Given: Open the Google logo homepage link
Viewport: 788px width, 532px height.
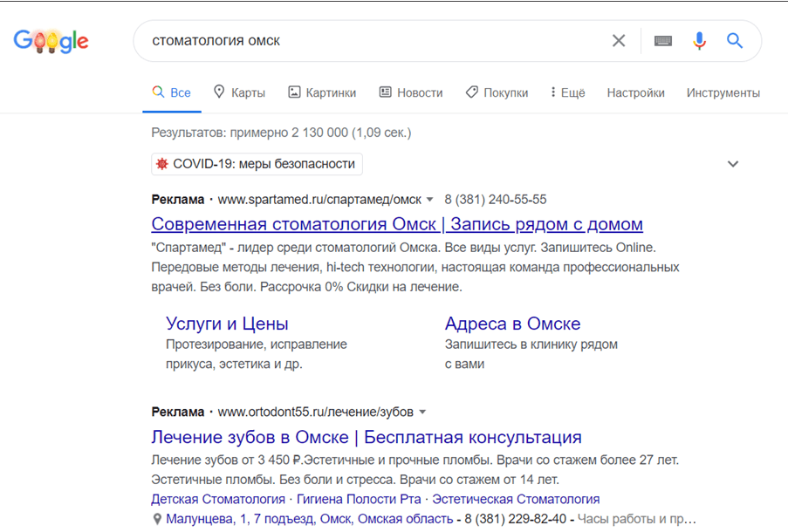Looking at the screenshot, I should pyautogui.click(x=51, y=41).
